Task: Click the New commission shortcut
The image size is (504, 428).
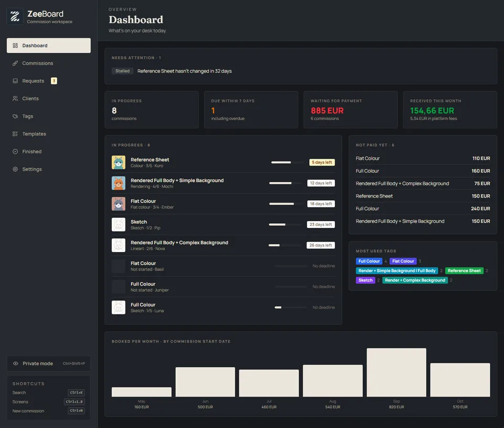Action: (x=48, y=411)
